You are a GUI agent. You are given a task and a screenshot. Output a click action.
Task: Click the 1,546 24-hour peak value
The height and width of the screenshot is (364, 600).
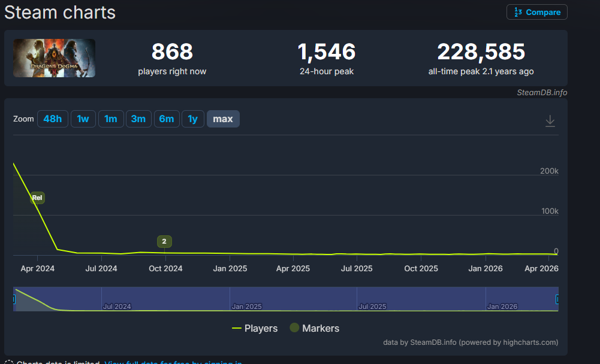tap(327, 51)
